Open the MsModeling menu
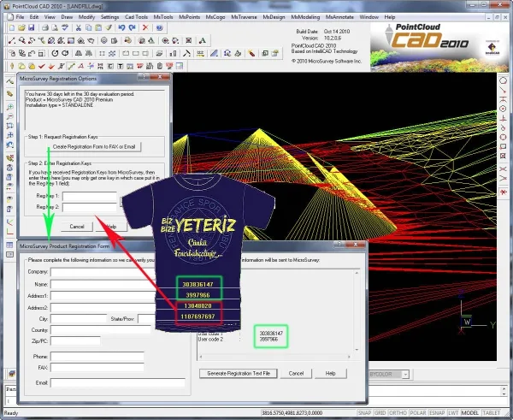Screen dimensions: 513x420 305,17
